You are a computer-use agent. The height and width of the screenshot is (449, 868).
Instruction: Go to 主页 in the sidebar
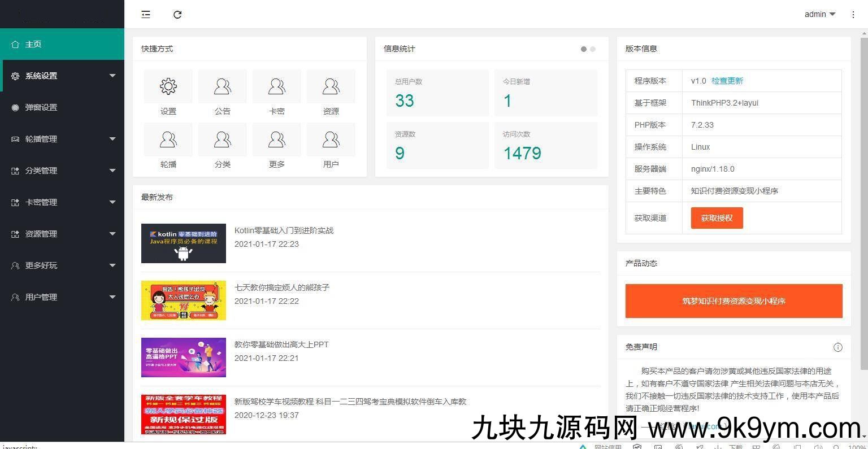[x=62, y=44]
